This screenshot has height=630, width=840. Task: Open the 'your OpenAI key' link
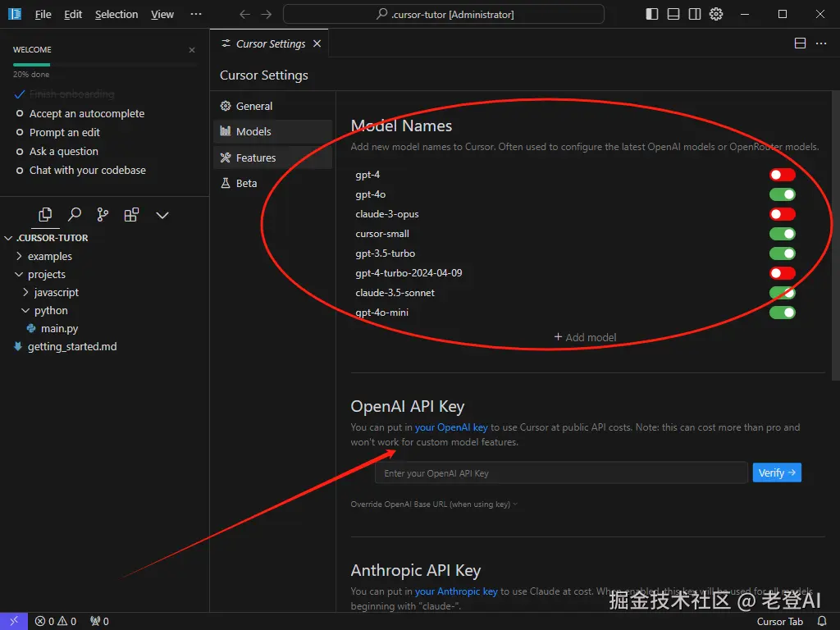pyautogui.click(x=451, y=427)
